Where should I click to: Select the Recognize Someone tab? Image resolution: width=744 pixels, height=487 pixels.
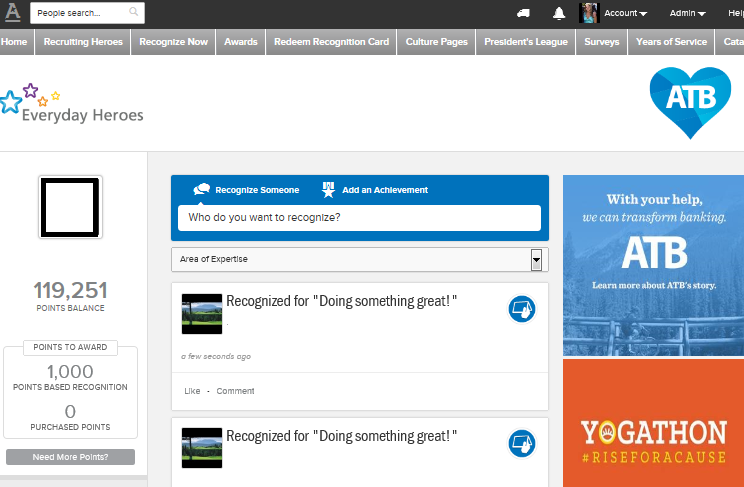(x=246, y=190)
